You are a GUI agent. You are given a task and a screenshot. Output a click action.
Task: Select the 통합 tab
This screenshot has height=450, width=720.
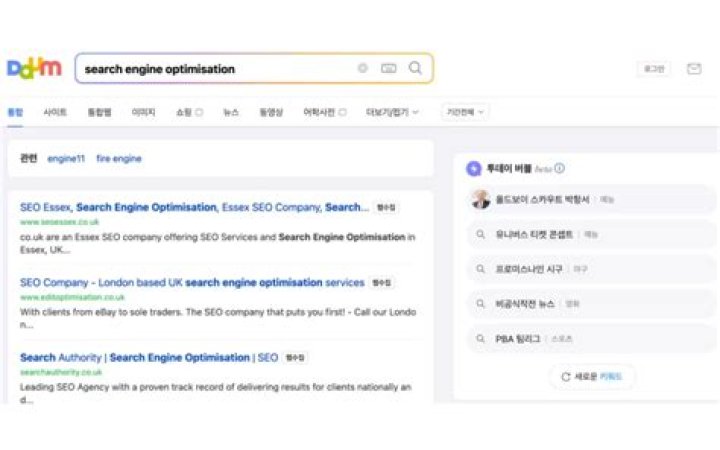click(15, 112)
